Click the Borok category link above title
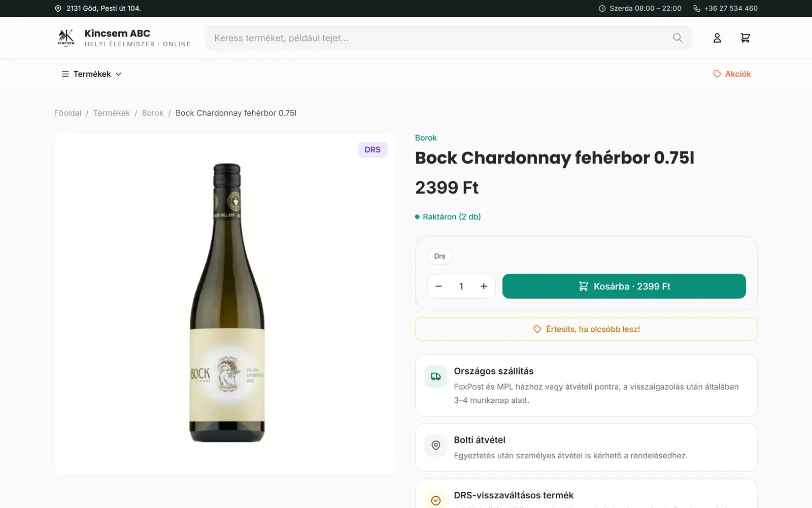The height and width of the screenshot is (508, 812). coord(426,138)
